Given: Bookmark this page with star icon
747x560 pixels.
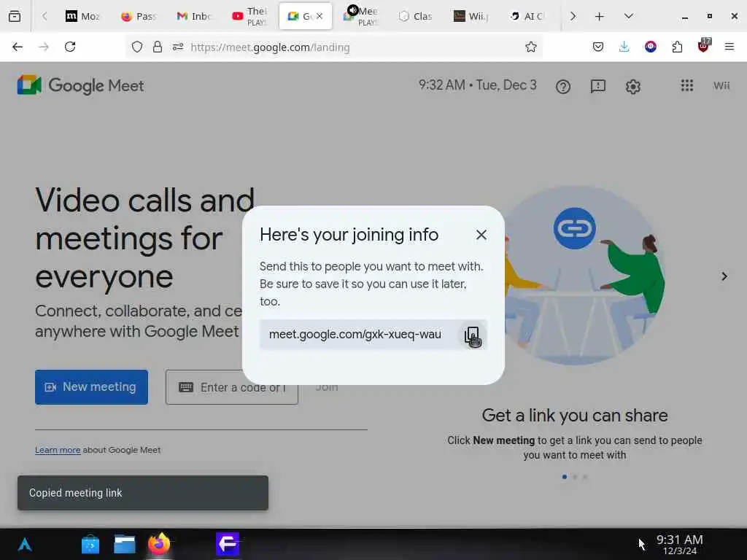Looking at the screenshot, I should pyautogui.click(x=531, y=47).
